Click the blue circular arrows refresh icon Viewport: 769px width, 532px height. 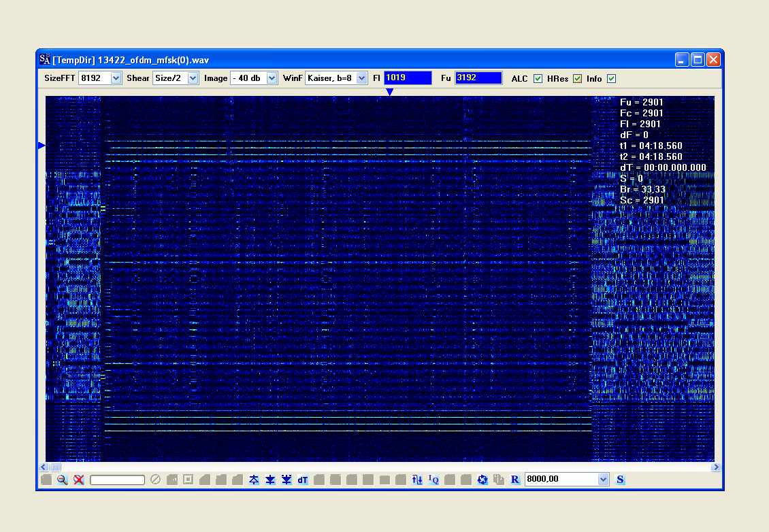[x=482, y=480]
